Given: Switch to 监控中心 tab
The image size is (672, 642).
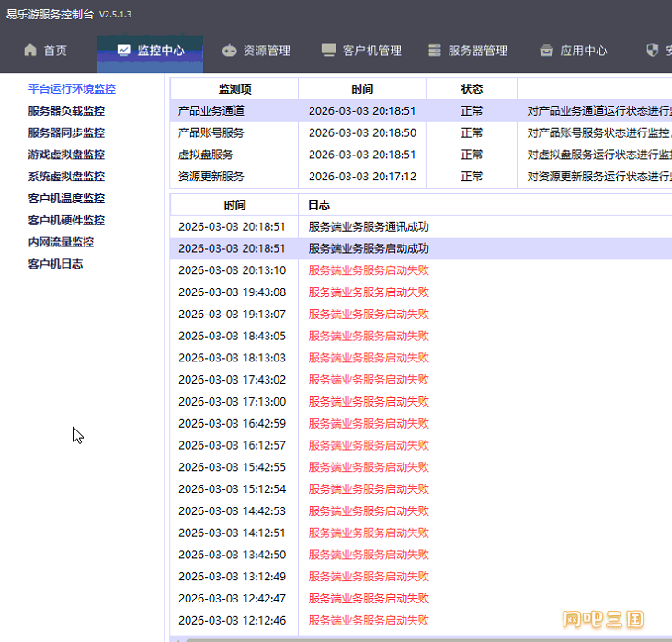Looking at the screenshot, I should click(x=151, y=53).
